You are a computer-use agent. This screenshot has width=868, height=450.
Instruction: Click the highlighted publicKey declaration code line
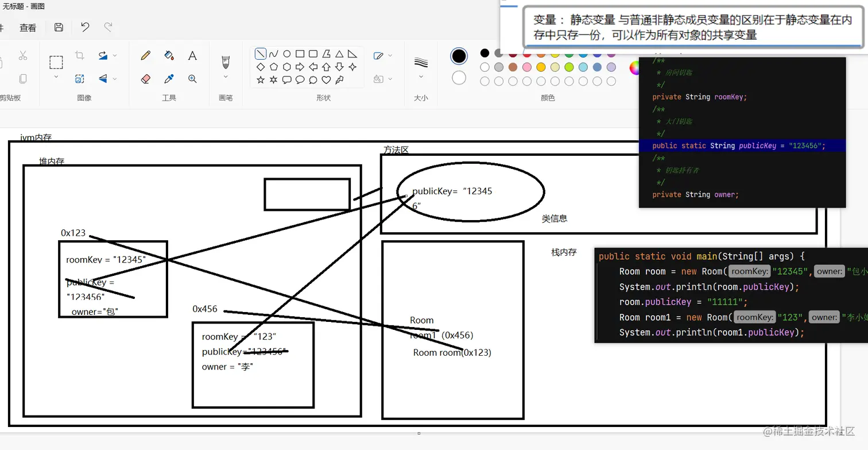click(742, 145)
